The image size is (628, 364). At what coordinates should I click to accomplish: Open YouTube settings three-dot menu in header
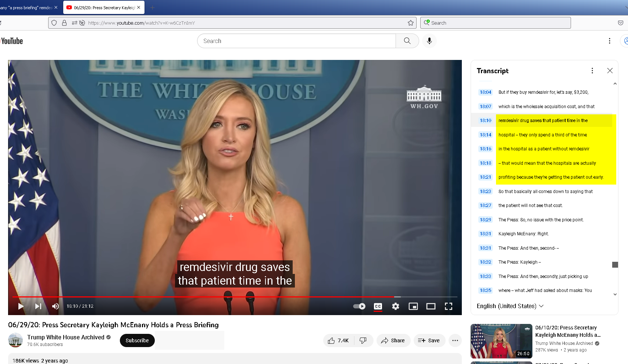coord(610,41)
